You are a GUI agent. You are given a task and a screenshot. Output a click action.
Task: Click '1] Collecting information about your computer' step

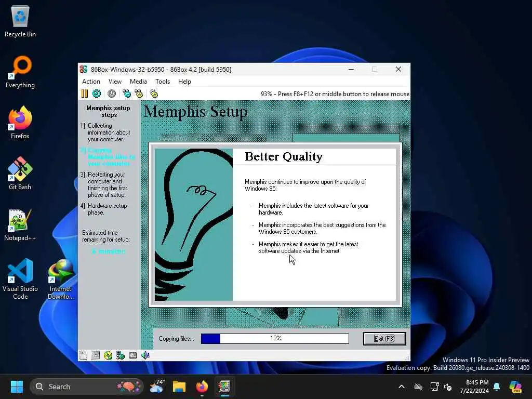[105, 132]
